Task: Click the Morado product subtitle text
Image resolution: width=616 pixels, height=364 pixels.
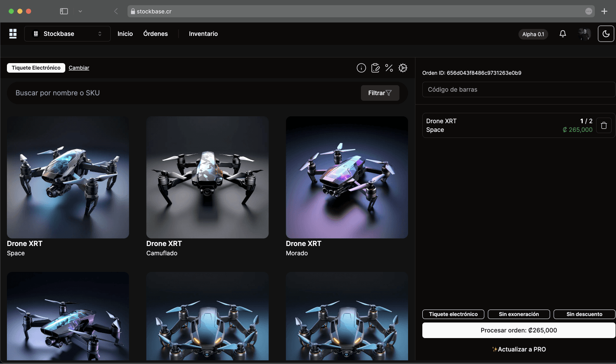Action: tap(297, 253)
